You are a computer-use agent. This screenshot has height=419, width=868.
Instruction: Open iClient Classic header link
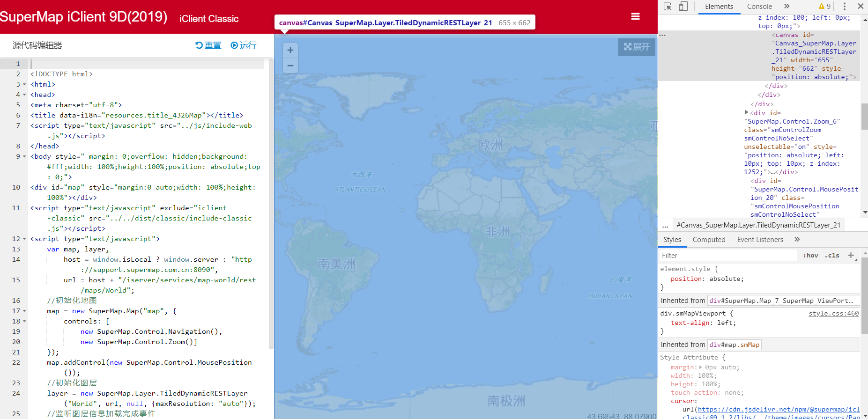tap(209, 19)
